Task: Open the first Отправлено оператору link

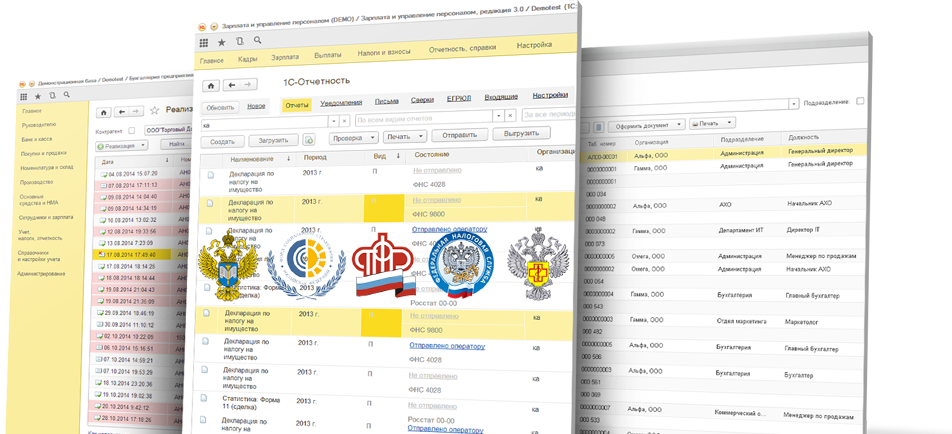Action: click(449, 228)
